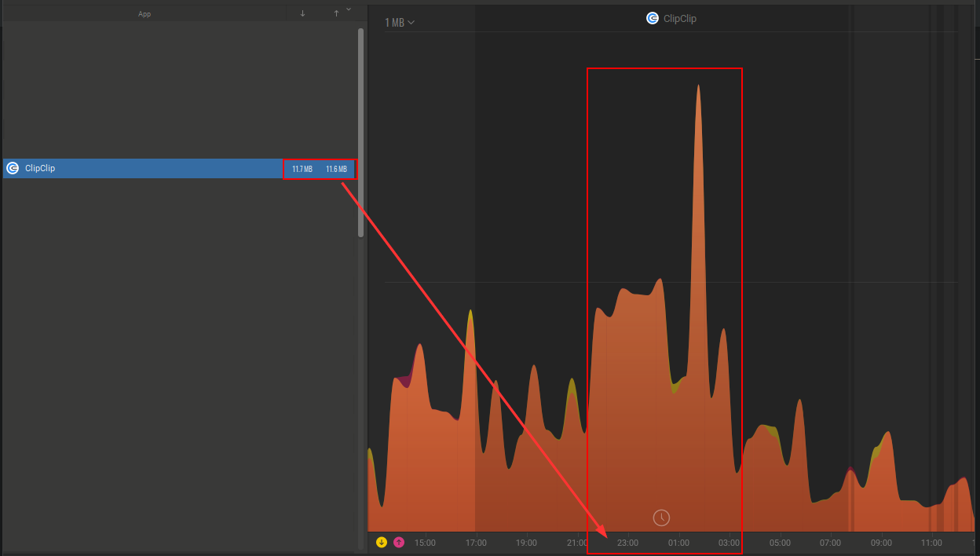Sort by upload using the up arrow header
This screenshot has height=556, width=980.
coord(336,13)
